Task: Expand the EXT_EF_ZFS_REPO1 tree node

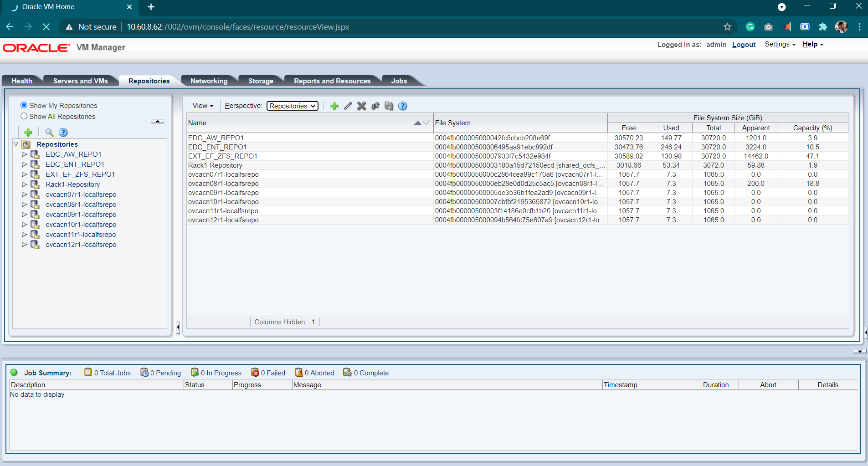Action: [x=25, y=174]
